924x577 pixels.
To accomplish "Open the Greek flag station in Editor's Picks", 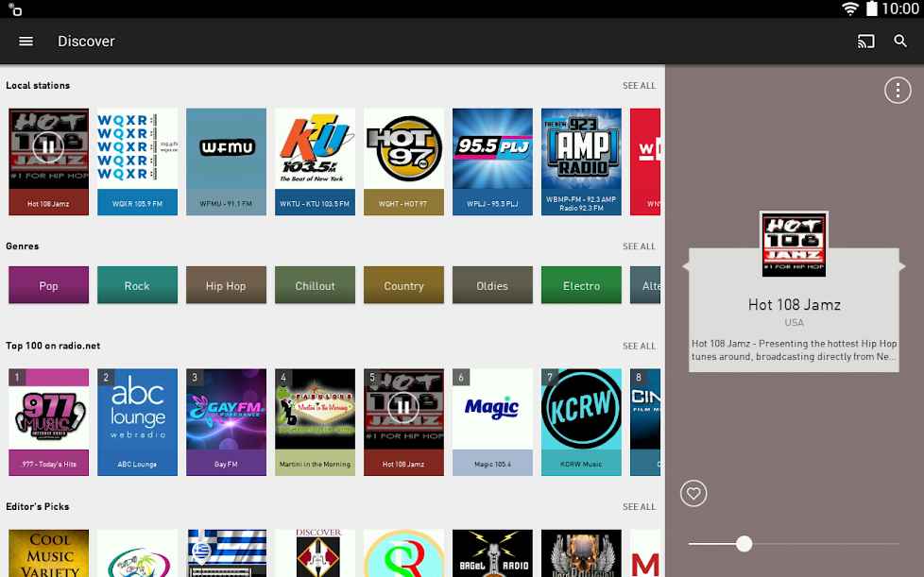I will (x=227, y=552).
